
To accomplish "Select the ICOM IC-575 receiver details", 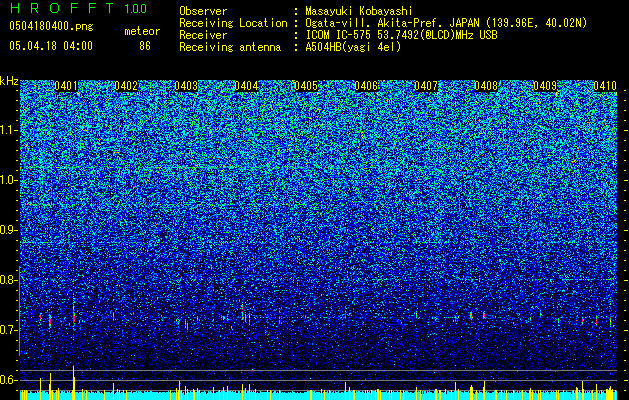I will point(401,35).
